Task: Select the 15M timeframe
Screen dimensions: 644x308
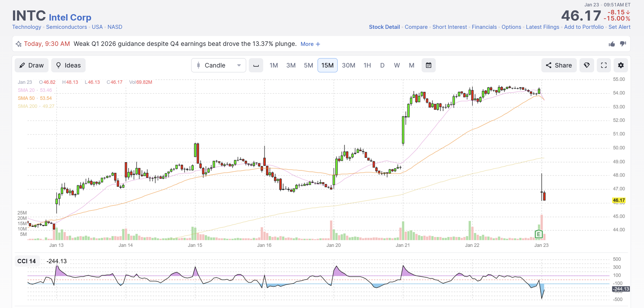Action: click(327, 65)
